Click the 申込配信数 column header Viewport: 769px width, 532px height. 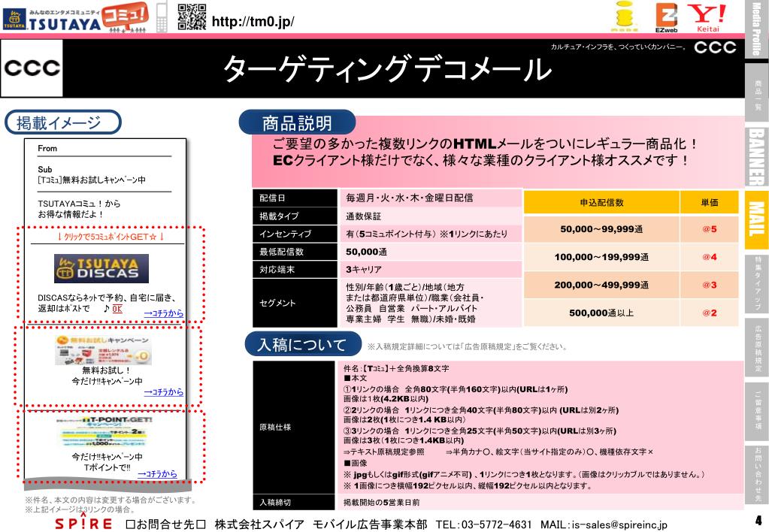pos(601,202)
